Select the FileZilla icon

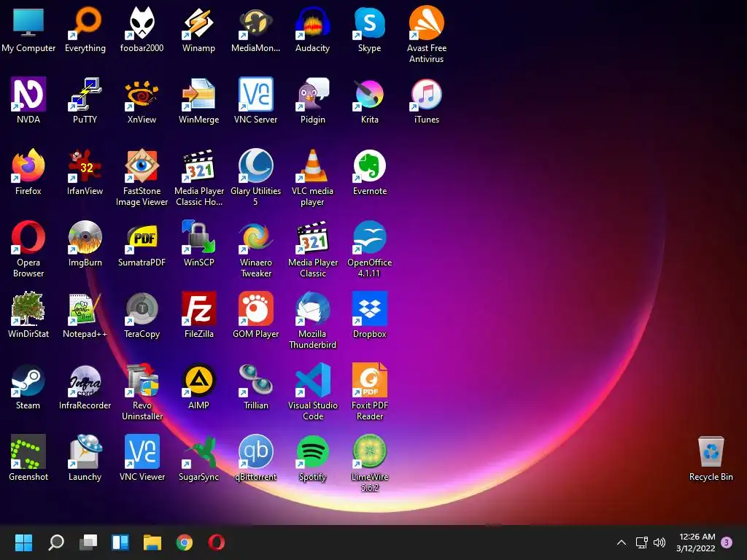coord(198,308)
